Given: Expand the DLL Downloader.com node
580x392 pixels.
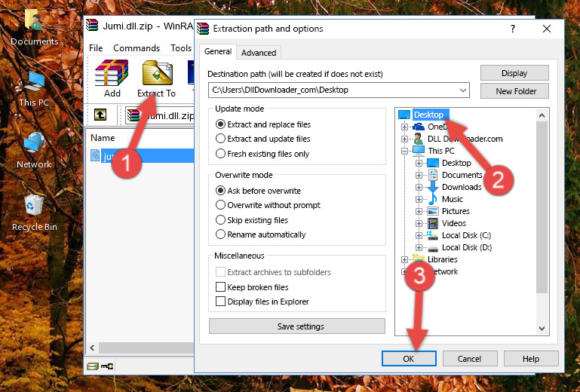Looking at the screenshot, I should (x=405, y=139).
